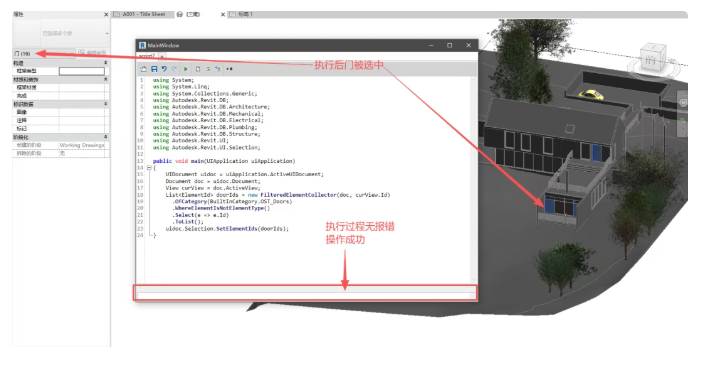The width and height of the screenshot is (705, 372).
Task: Click the highlighted blue door on the lower building
Action: pyautogui.click(x=549, y=206)
